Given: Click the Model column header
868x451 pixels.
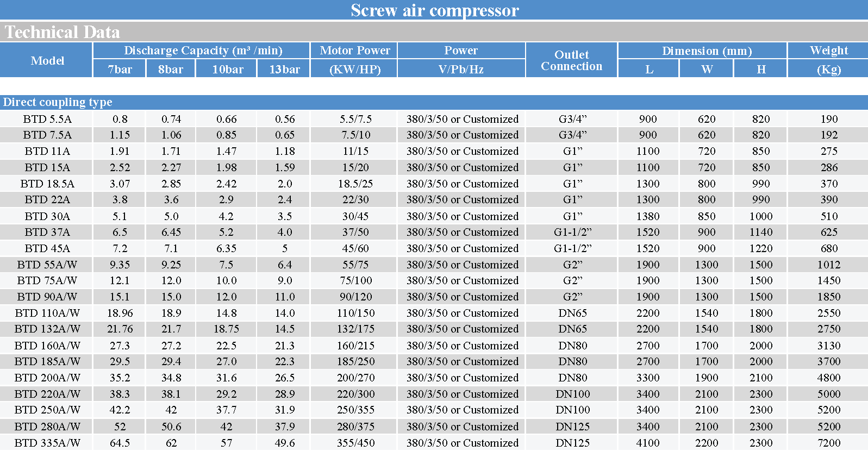Looking at the screenshot, I should (47, 60).
